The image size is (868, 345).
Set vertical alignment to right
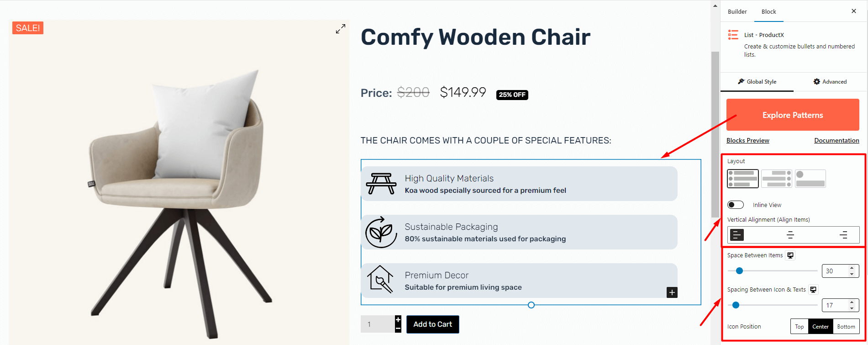[843, 235]
